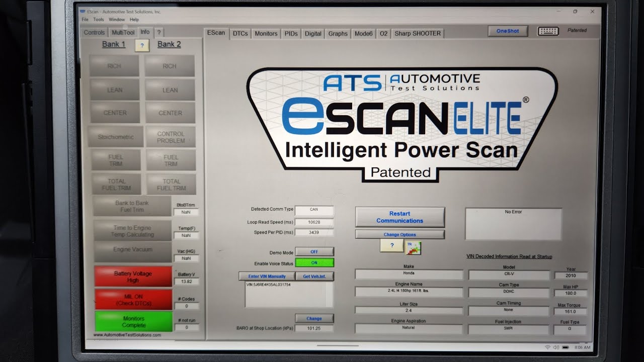This screenshot has height=362, width=644.
Task: Open the Help menu
Action: (x=134, y=20)
